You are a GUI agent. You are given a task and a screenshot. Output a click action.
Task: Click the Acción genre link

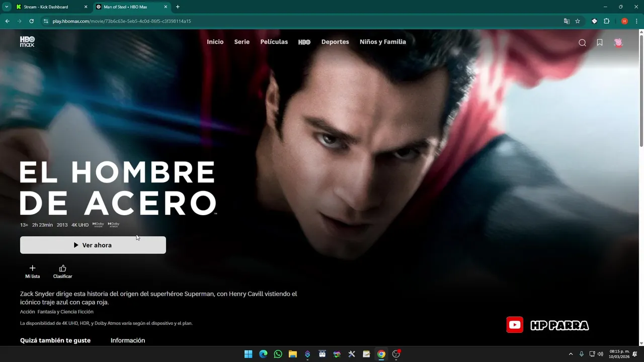(28, 312)
